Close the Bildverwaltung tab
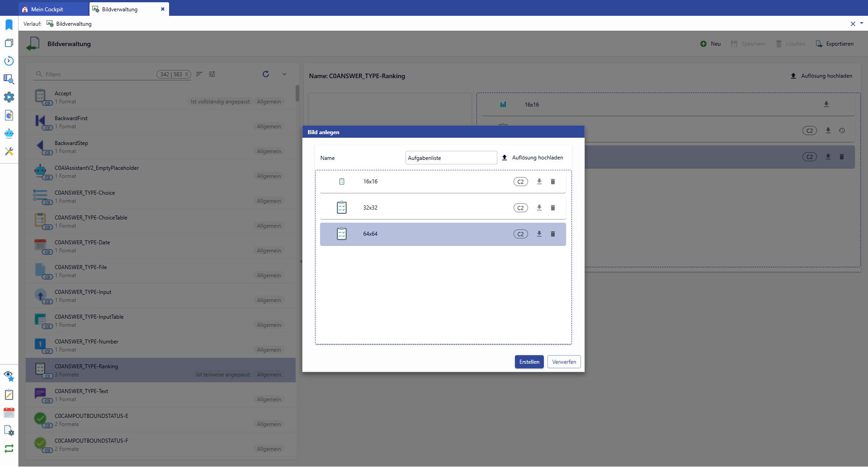This screenshot has height=467, width=868. coord(163,9)
